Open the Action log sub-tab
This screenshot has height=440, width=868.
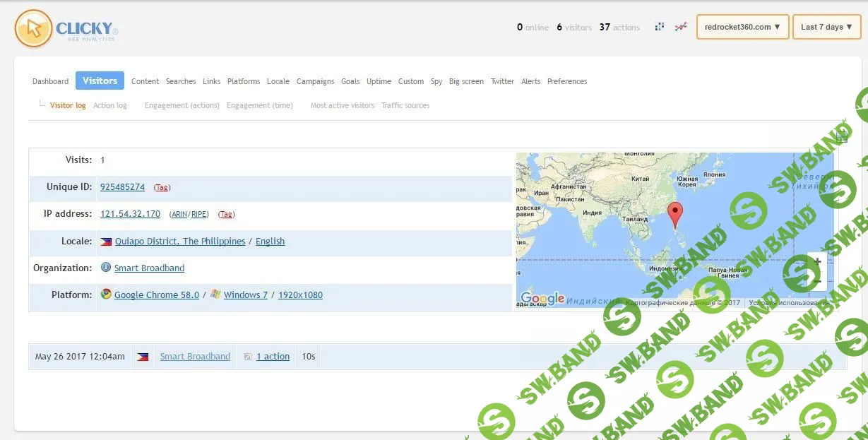click(x=110, y=105)
